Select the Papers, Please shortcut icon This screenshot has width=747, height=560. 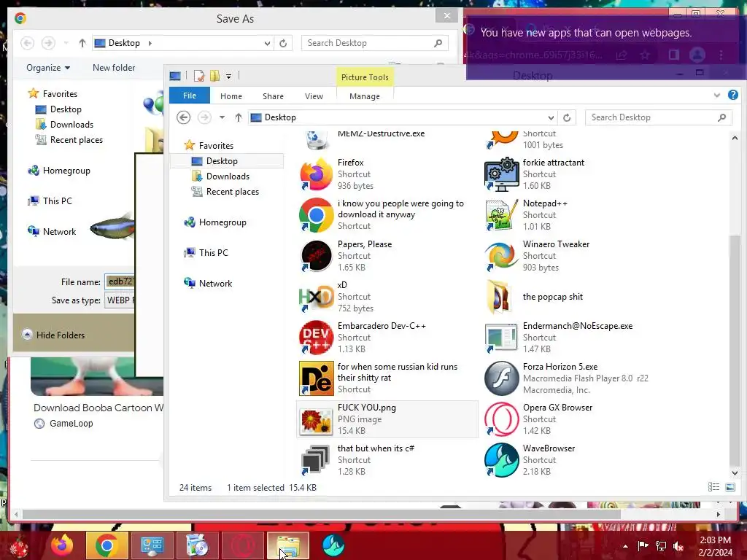(316, 256)
